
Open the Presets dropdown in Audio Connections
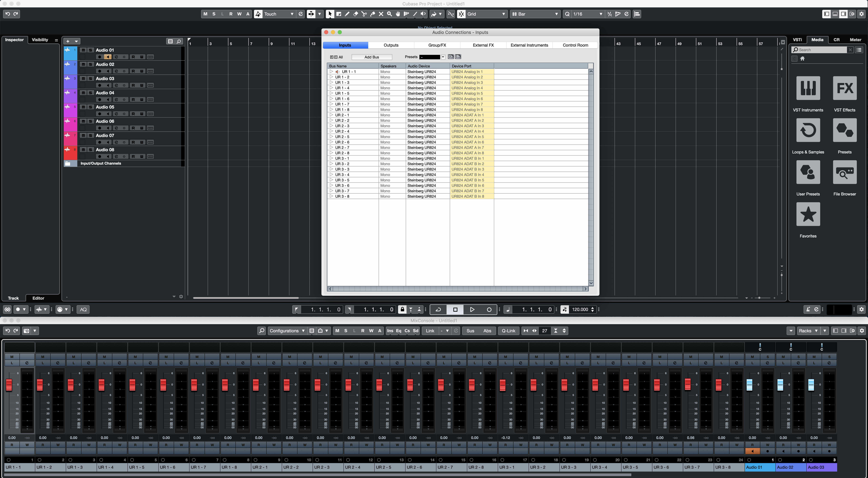pyautogui.click(x=443, y=57)
